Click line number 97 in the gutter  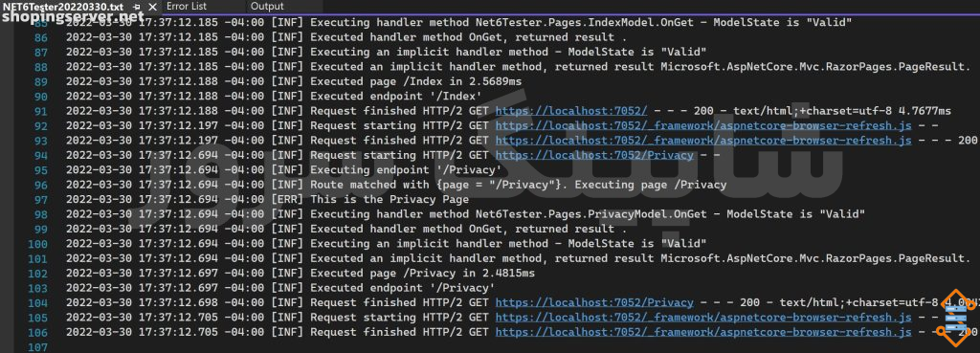pyautogui.click(x=40, y=200)
